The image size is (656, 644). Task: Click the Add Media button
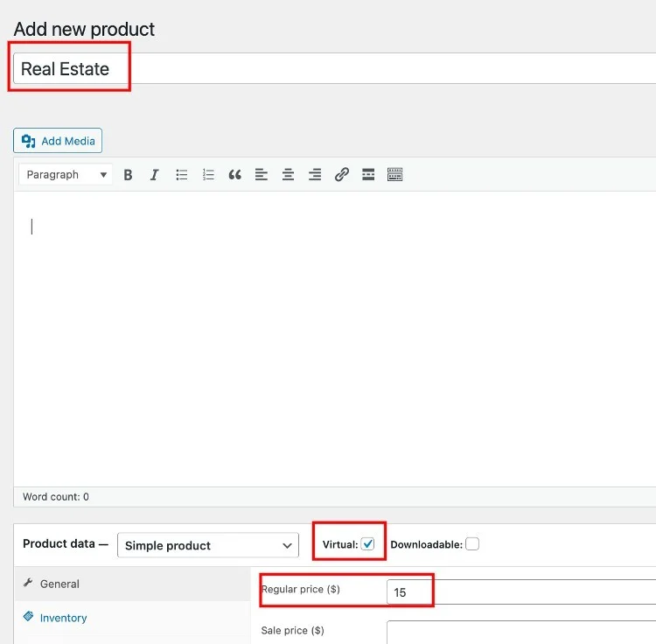coord(58,141)
